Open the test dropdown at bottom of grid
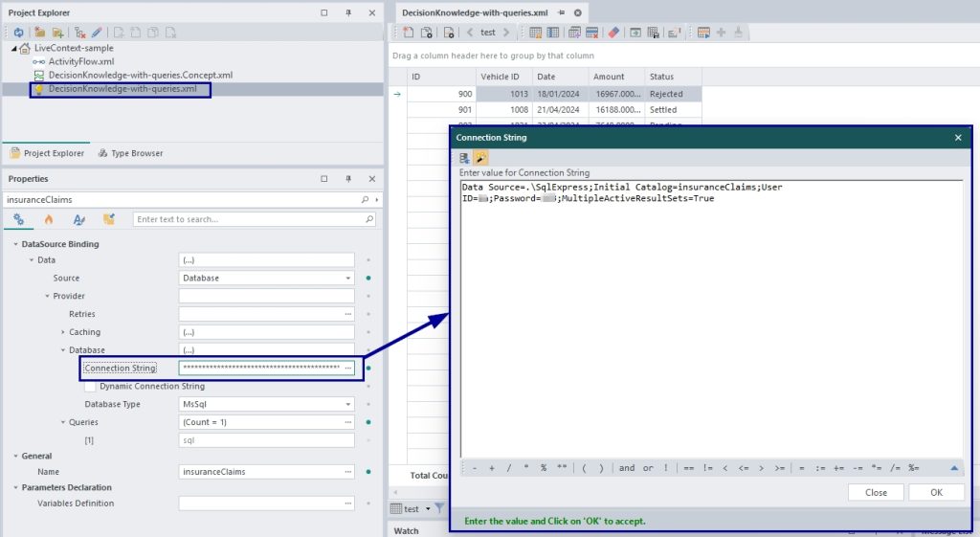The width and height of the screenshot is (980, 537). tap(428, 509)
